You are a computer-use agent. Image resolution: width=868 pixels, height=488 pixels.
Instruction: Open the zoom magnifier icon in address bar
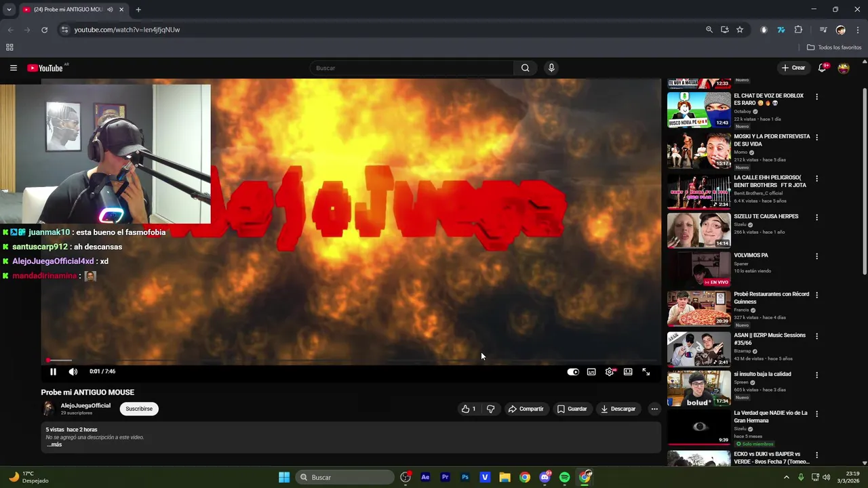(709, 30)
